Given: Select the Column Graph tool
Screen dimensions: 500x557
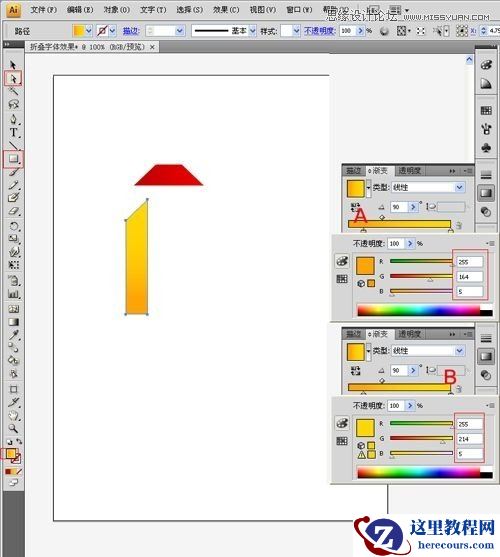Looking at the screenshot, I should [x=13, y=294].
